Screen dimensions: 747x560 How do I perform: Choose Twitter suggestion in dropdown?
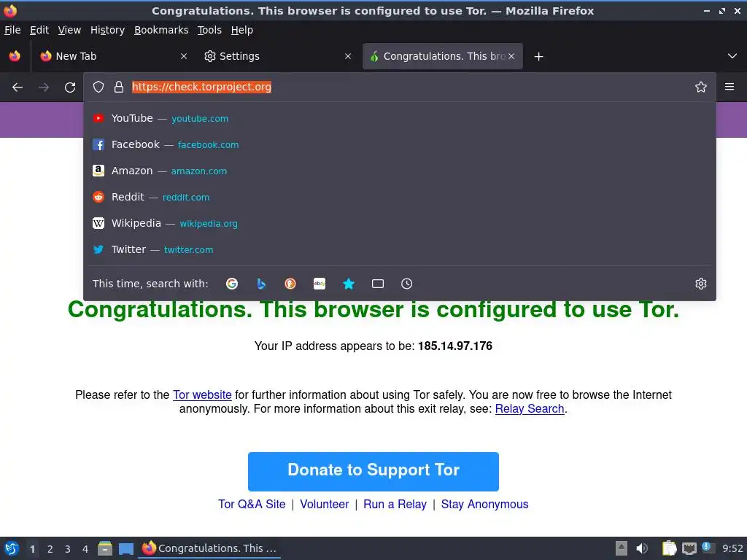tap(399, 249)
